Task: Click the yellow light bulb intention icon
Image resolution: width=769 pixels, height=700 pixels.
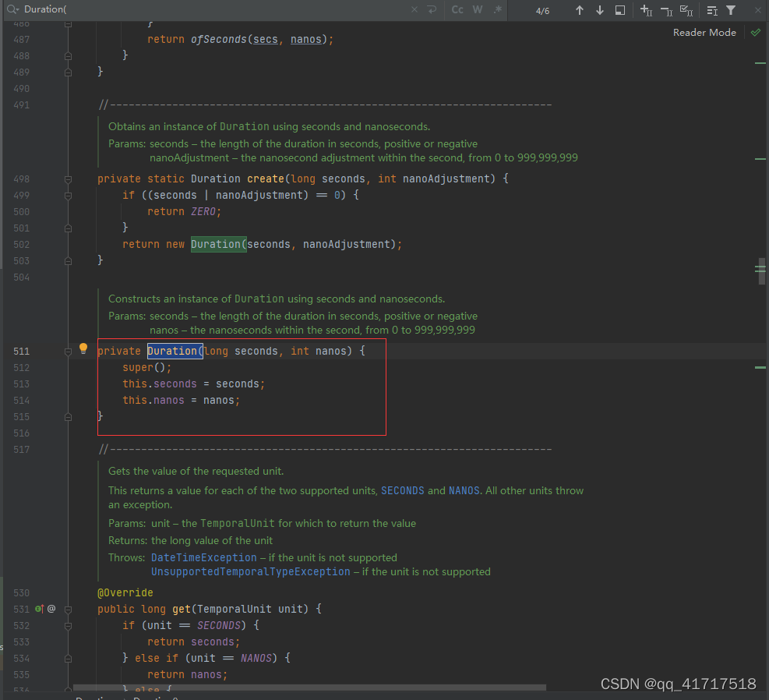Action: pos(83,348)
